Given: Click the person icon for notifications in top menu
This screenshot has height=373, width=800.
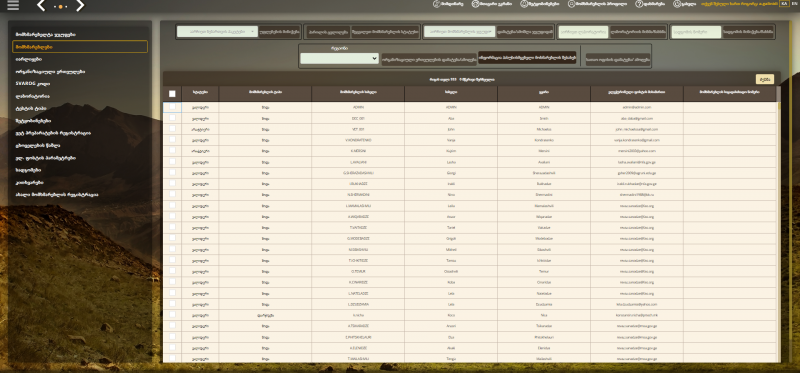Looking at the screenshot, I should 524,4.
